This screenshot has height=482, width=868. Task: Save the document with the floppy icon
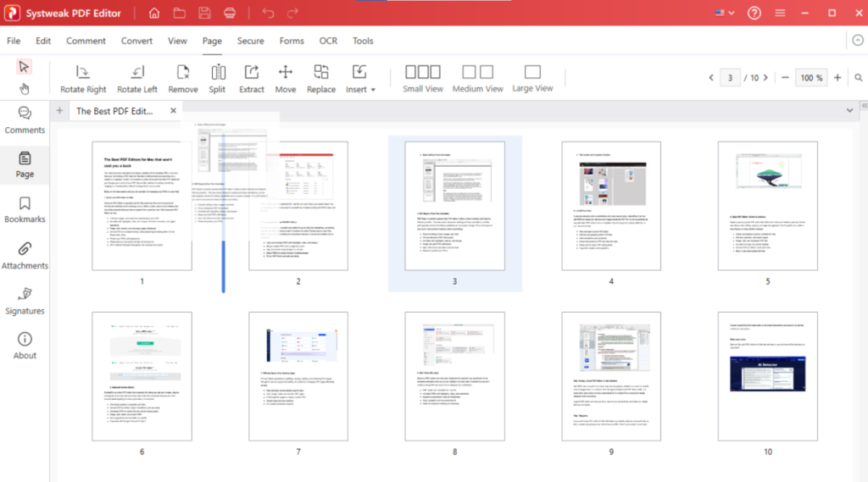(x=204, y=13)
